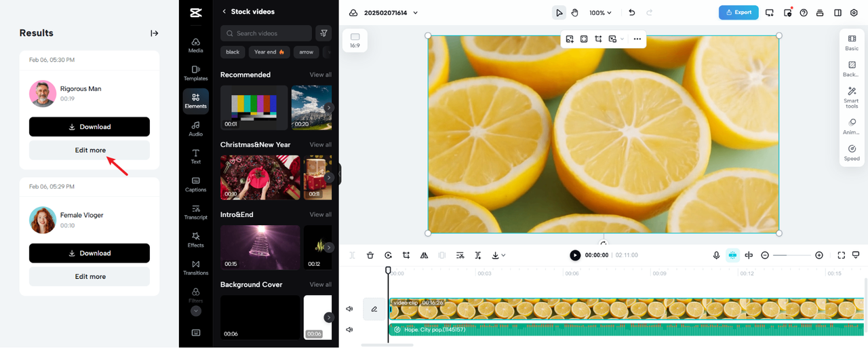Screen dimensions: 868x348
Task: Start voice recording with microphone icon
Action: tap(716, 255)
